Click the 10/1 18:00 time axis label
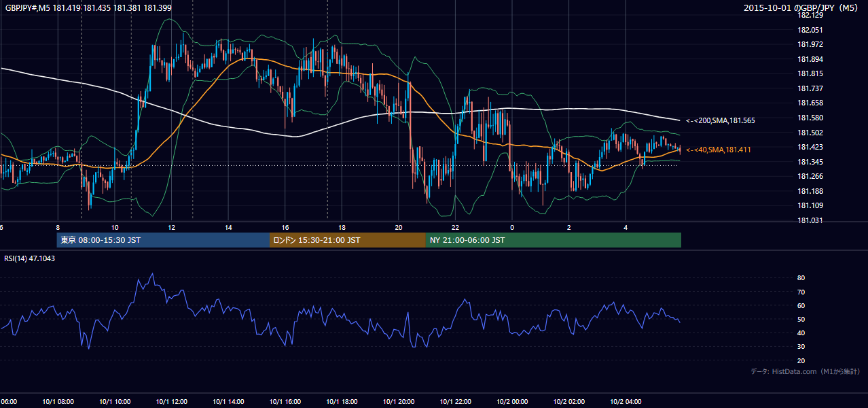 tap(342, 402)
